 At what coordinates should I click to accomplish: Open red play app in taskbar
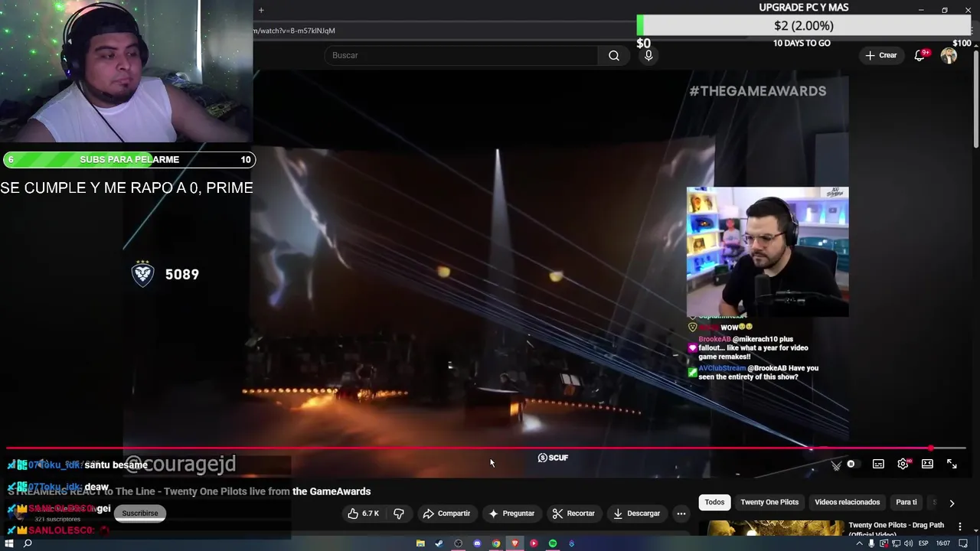coord(534,543)
